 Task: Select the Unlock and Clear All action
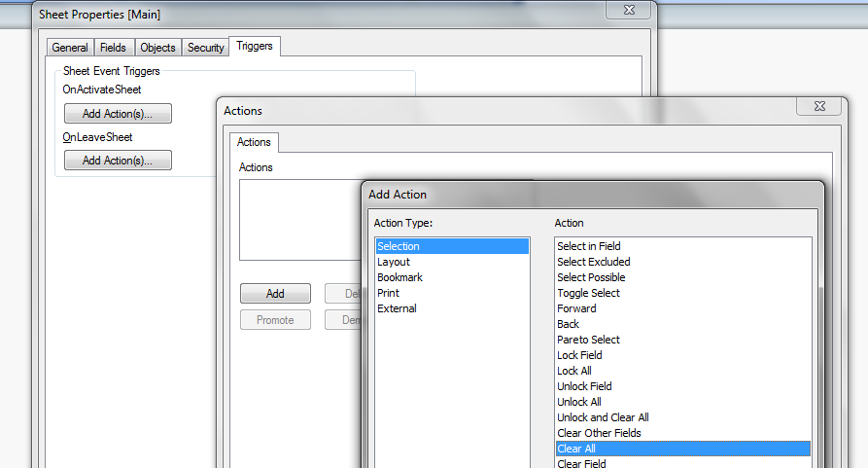(x=683, y=417)
